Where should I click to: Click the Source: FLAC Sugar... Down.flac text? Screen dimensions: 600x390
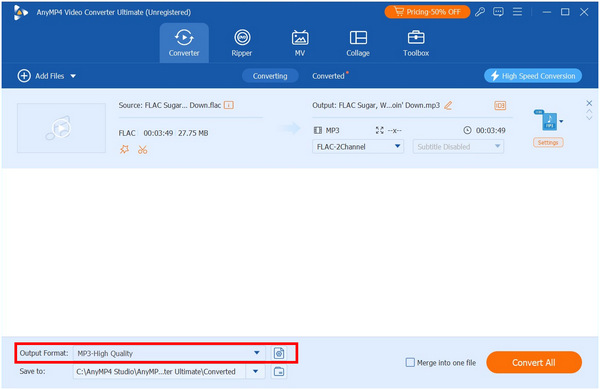(170, 105)
